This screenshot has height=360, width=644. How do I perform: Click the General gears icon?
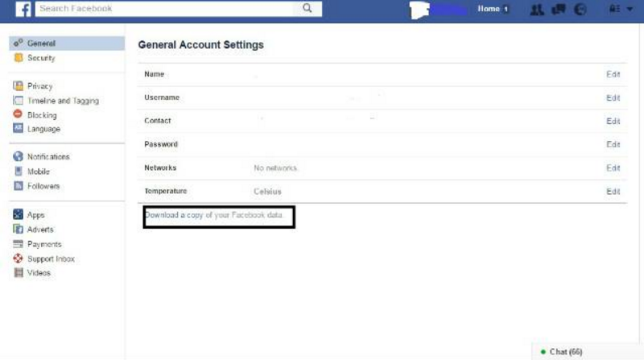click(x=18, y=43)
